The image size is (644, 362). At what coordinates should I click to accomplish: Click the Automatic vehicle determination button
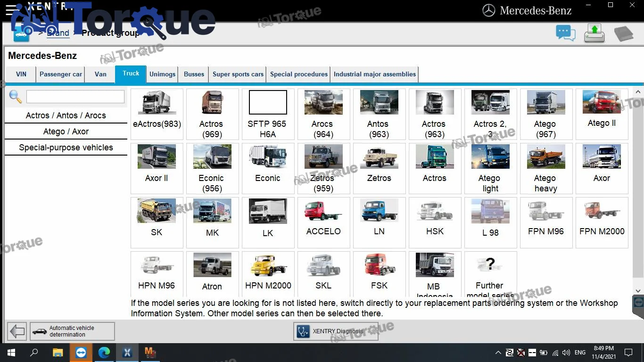click(72, 331)
